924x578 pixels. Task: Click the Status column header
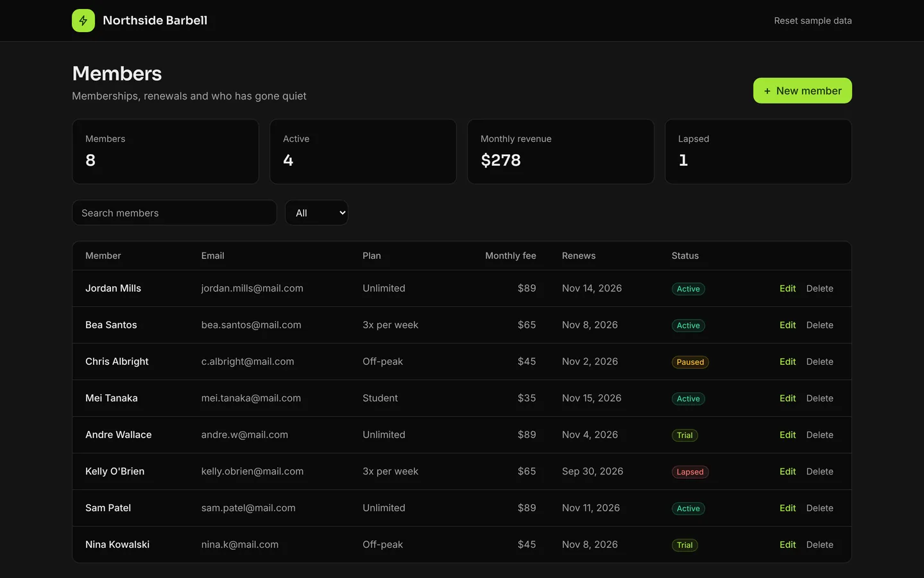tap(685, 256)
